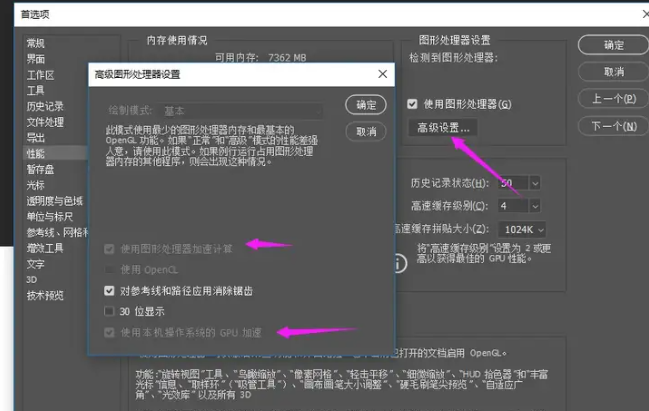
Task: Open the 暂存盘 preferences category
Action: (40, 169)
